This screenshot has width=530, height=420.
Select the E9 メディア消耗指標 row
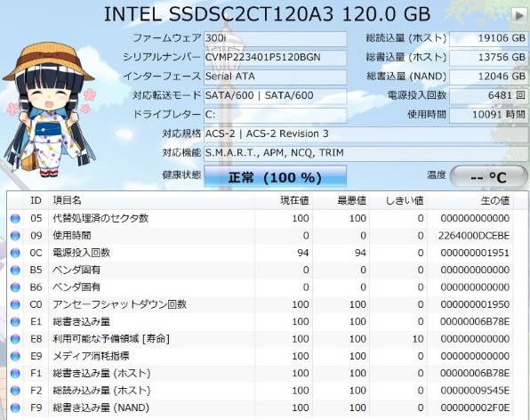261,356
